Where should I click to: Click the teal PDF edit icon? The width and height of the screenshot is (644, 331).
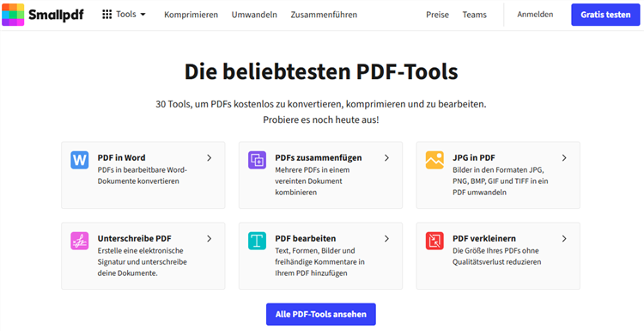tap(257, 241)
